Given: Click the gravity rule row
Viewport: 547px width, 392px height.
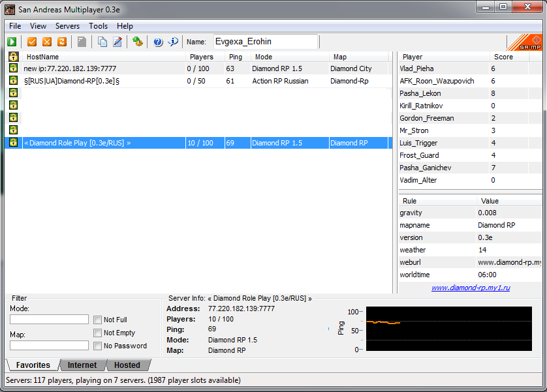Looking at the screenshot, I should point(470,213).
